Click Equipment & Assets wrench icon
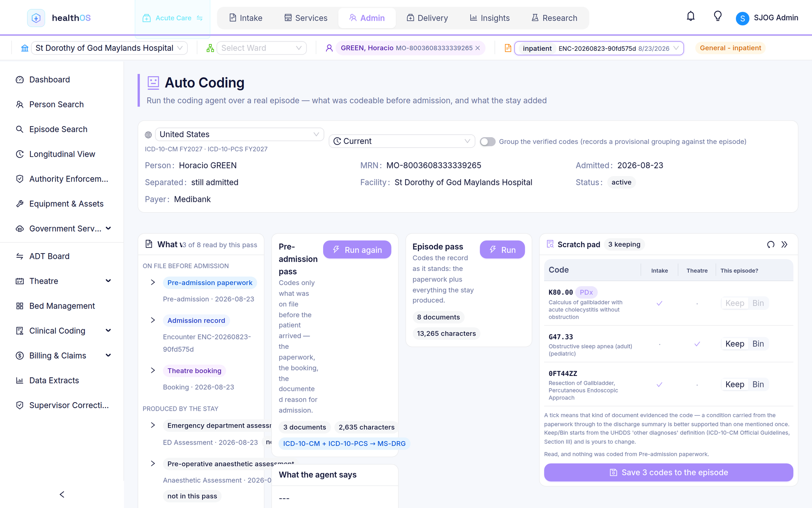The image size is (812, 508). [x=19, y=204]
